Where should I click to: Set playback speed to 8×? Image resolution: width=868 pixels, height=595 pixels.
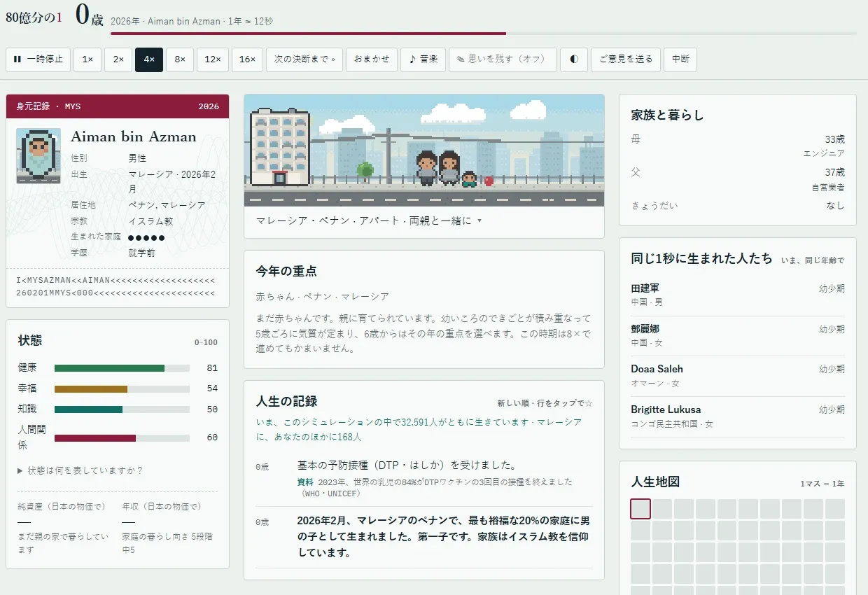click(x=180, y=59)
